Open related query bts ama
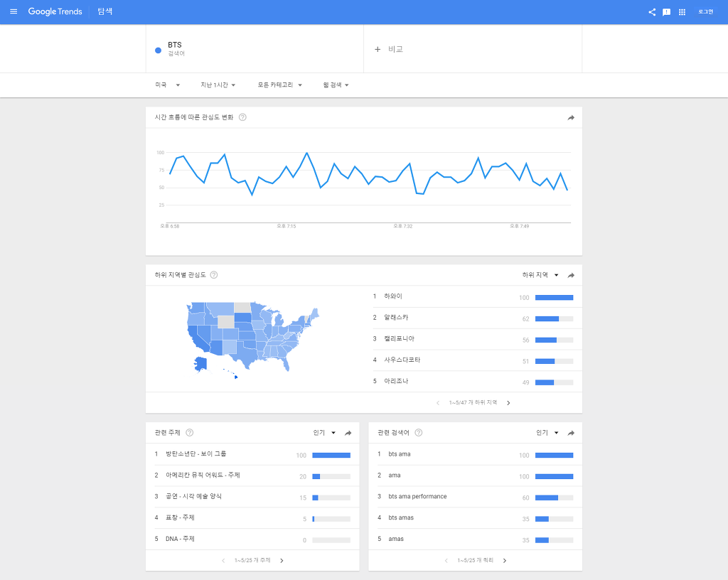This screenshot has height=580, width=728. click(x=400, y=453)
